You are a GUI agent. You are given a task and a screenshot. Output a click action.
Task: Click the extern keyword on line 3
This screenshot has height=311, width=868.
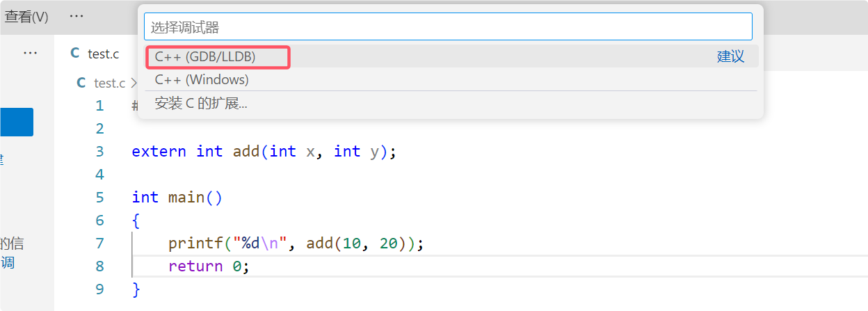(159, 151)
